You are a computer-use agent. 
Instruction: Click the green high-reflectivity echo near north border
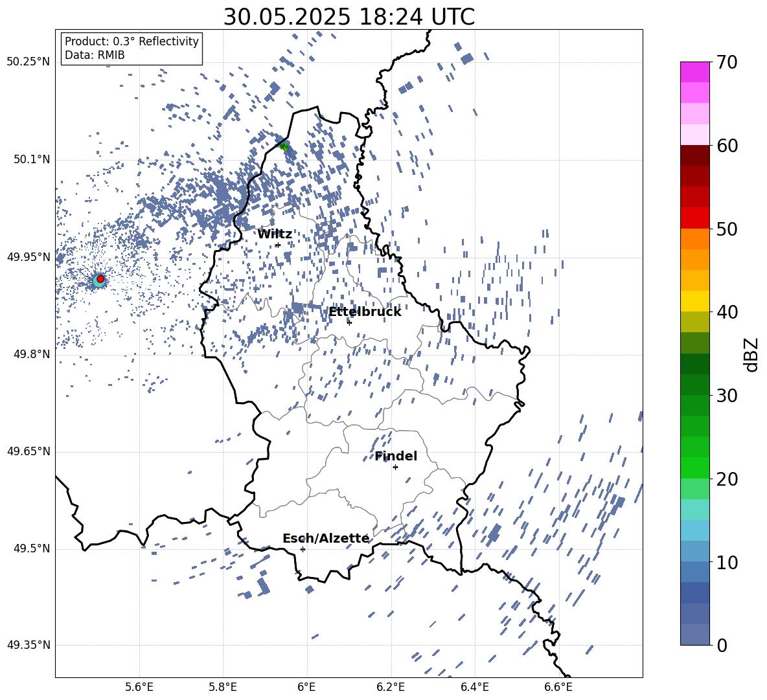(284, 146)
